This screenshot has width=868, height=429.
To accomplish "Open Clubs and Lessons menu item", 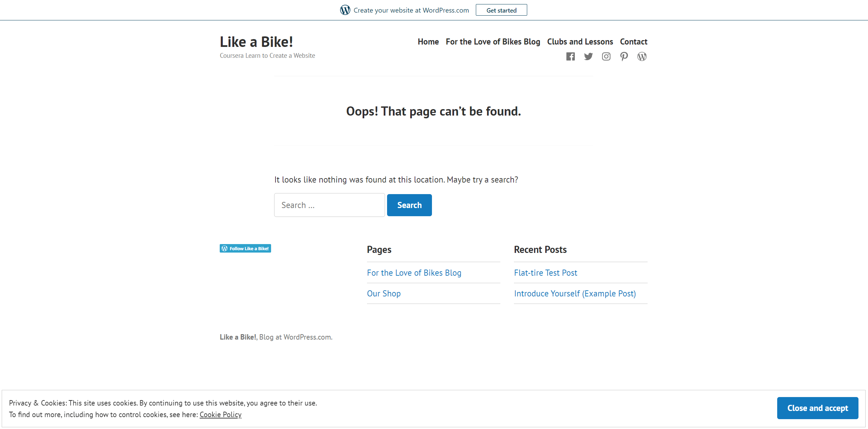I will (x=580, y=42).
